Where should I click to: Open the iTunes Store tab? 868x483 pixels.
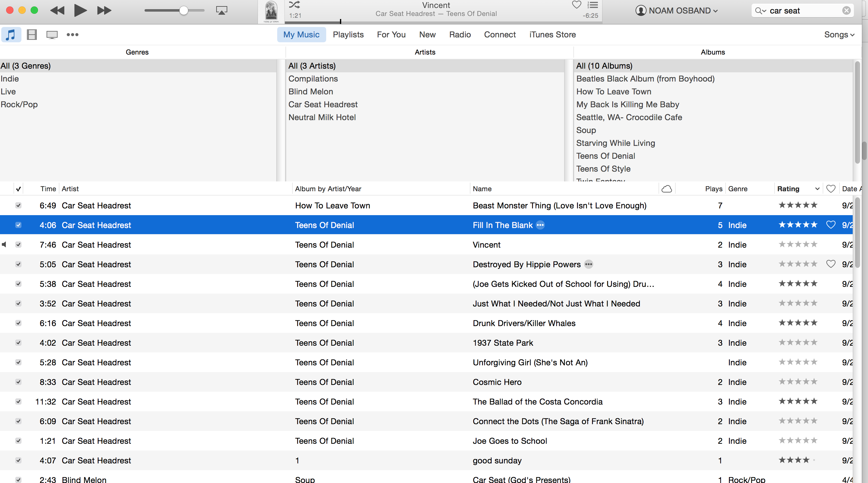pyautogui.click(x=552, y=34)
